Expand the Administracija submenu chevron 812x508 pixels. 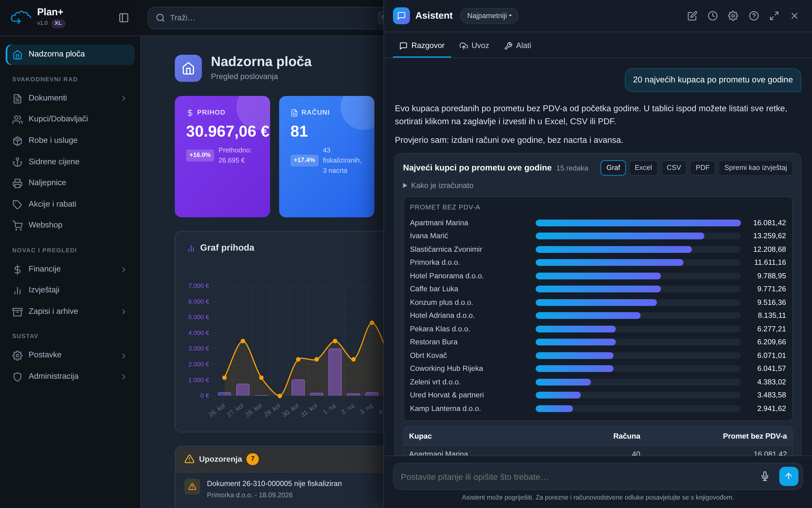[x=123, y=377]
